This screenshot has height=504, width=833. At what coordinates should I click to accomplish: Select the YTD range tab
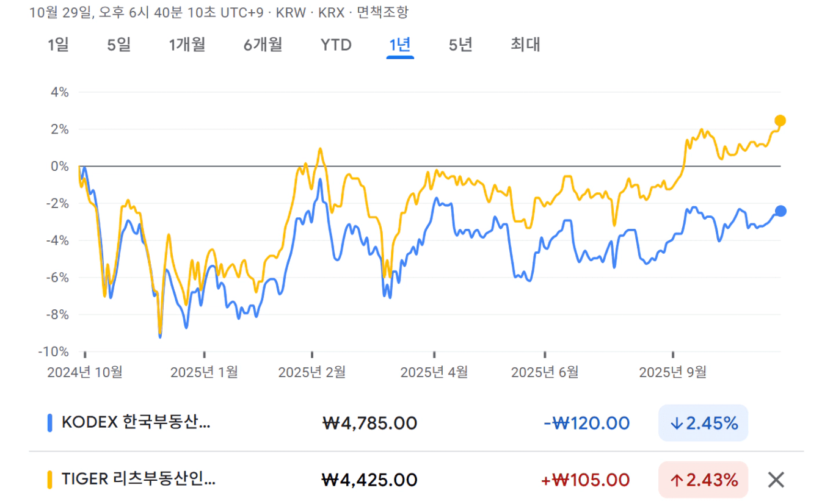click(x=336, y=45)
